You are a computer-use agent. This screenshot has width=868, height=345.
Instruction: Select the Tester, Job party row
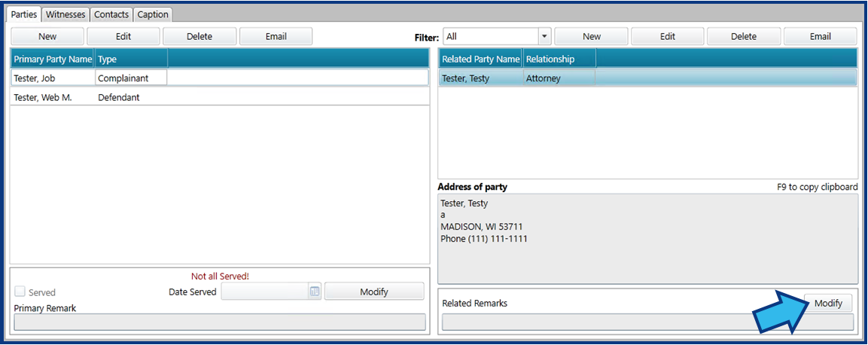220,78
